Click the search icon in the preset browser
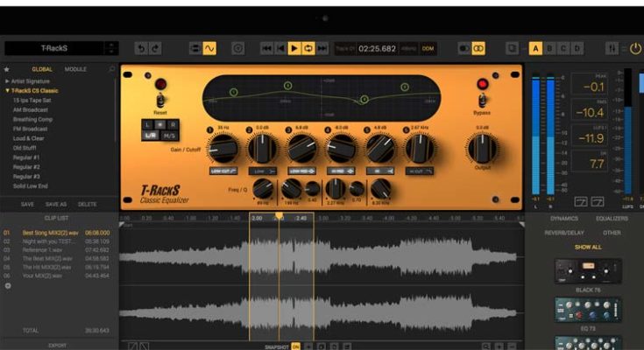This screenshot has height=350, width=644. tap(111, 69)
